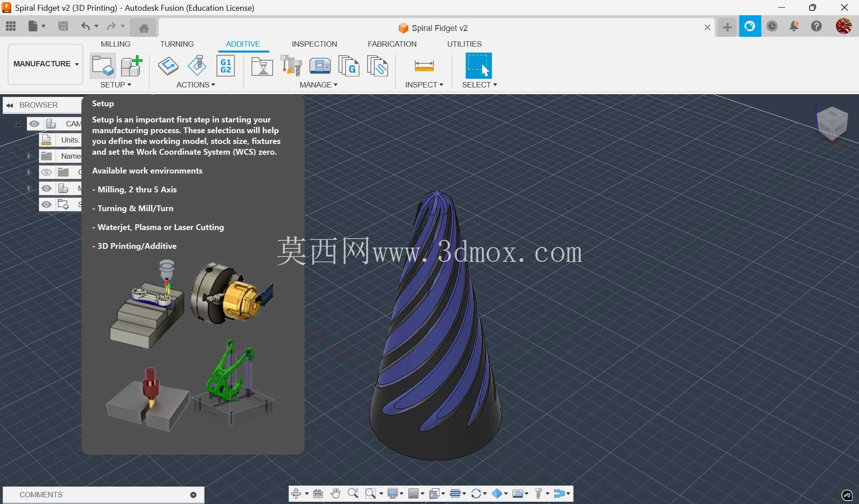Activate the Zoom magnifier tool
This screenshot has width=859, height=504.
tap(353, 494)
